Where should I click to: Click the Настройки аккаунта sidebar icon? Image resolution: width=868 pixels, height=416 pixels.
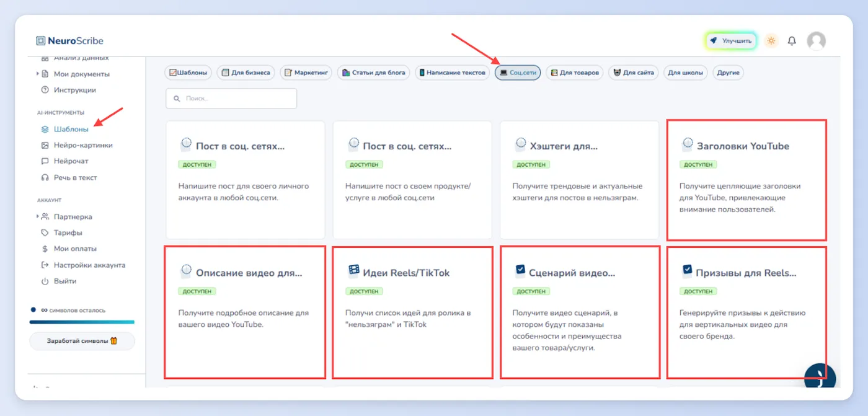45,265
